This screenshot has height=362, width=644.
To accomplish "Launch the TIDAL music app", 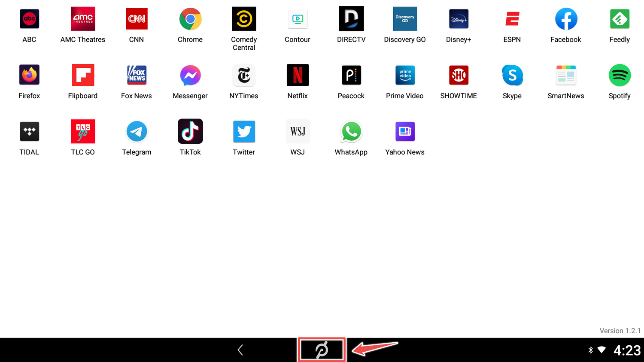I will coord(29,132).
